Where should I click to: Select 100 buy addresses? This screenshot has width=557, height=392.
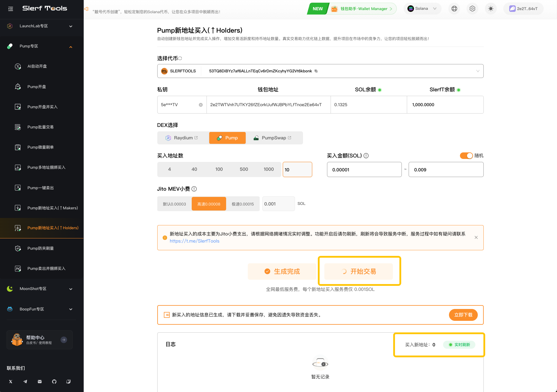[x=219, y=169]
